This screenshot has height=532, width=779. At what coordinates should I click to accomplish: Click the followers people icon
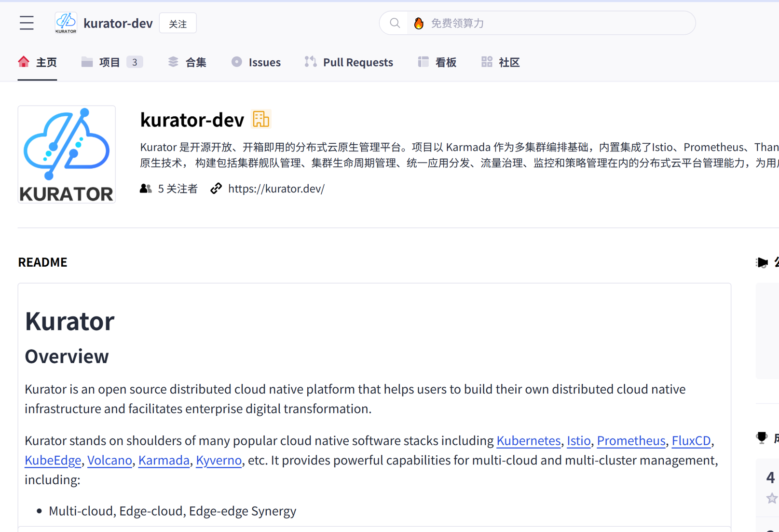pyautogui.click(x=146, y=189)
